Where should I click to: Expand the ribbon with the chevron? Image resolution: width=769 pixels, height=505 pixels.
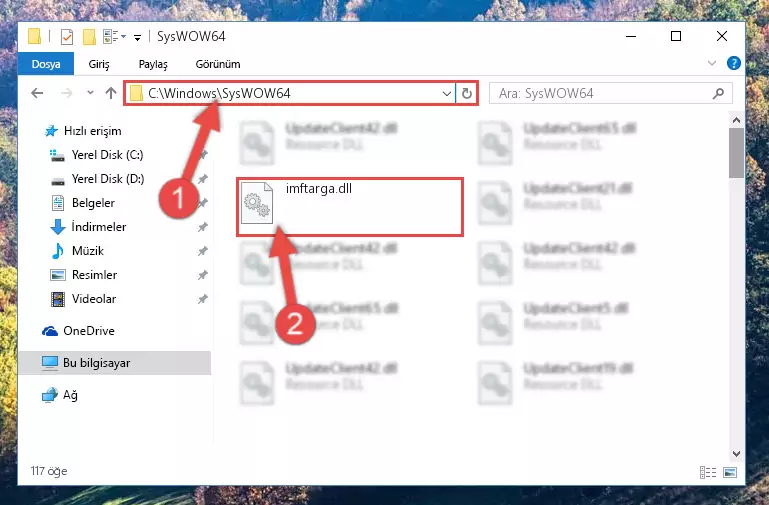[x=712, y=63]
